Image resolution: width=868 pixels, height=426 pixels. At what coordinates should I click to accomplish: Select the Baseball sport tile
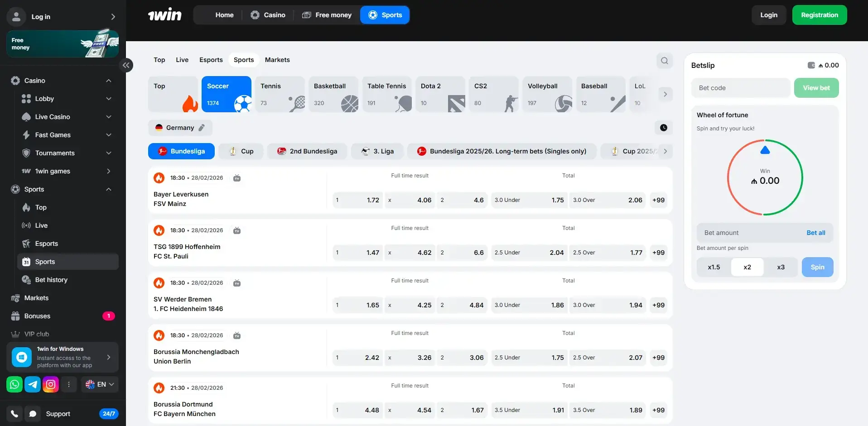(601, 94)
